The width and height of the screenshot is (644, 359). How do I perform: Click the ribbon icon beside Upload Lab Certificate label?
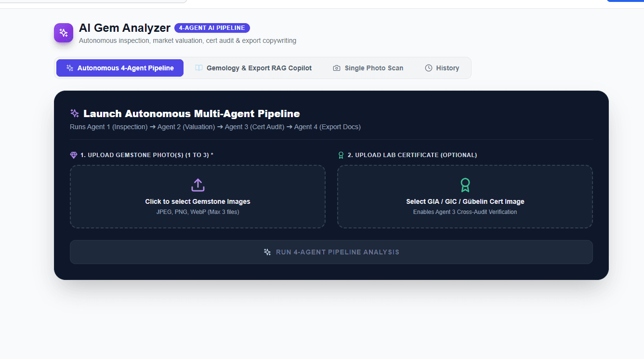pos(341,155)
